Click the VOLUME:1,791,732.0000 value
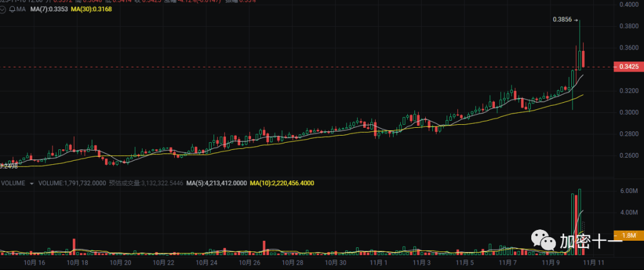 (73, 183)
